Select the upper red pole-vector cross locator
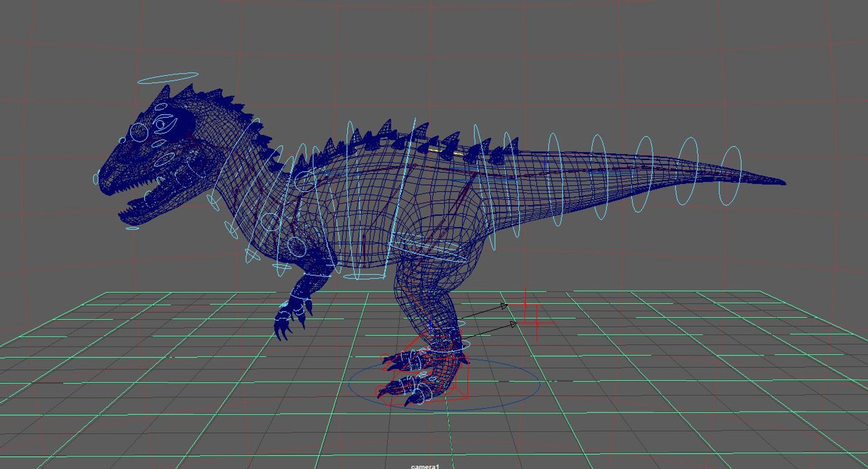The height and width of the screenshot is (469, 868). click(x=525, y=305)
